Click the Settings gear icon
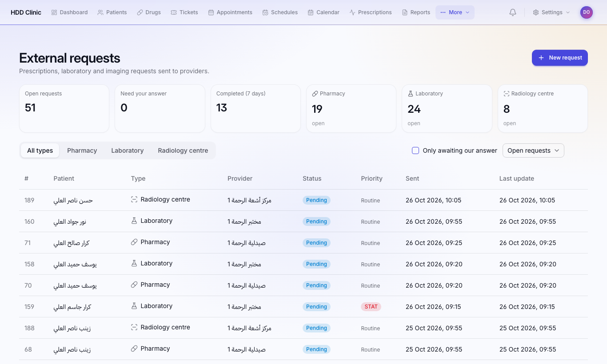Viewport: 607px width, 364px height. click(536, 12)
